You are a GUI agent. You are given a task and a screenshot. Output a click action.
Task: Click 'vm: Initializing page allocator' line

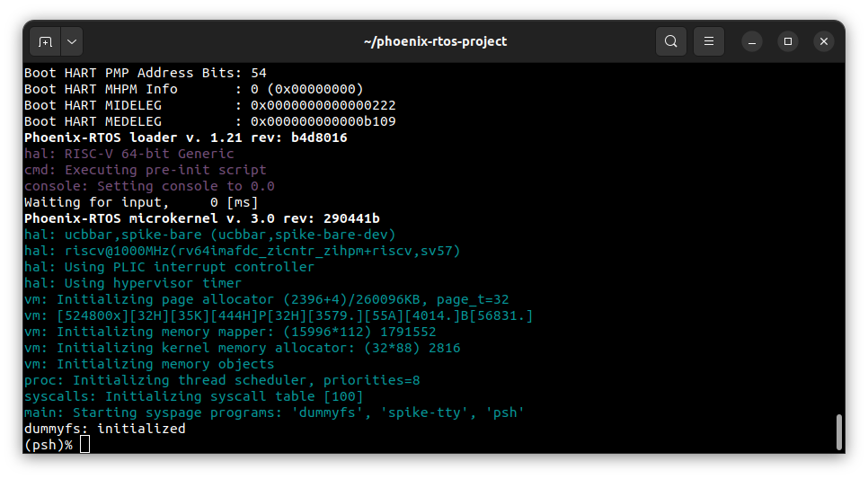[x=266, y=299]
